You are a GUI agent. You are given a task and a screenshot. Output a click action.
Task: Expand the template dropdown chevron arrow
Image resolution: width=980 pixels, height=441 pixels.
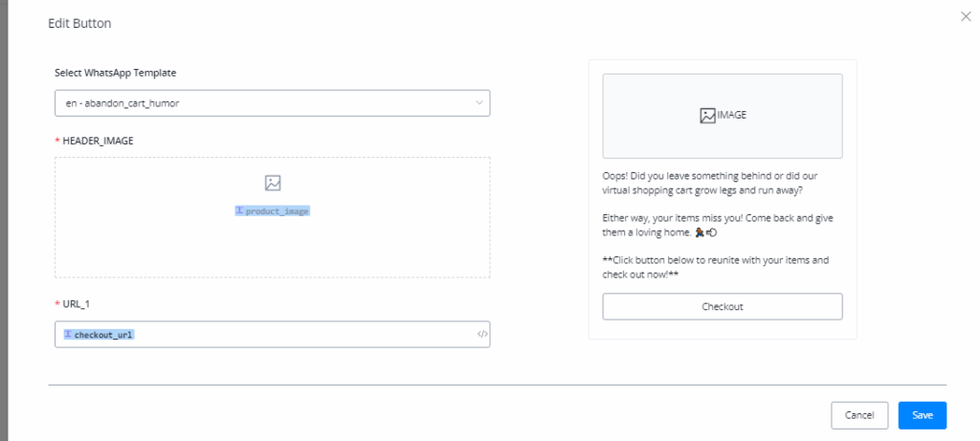pos(479,102)
